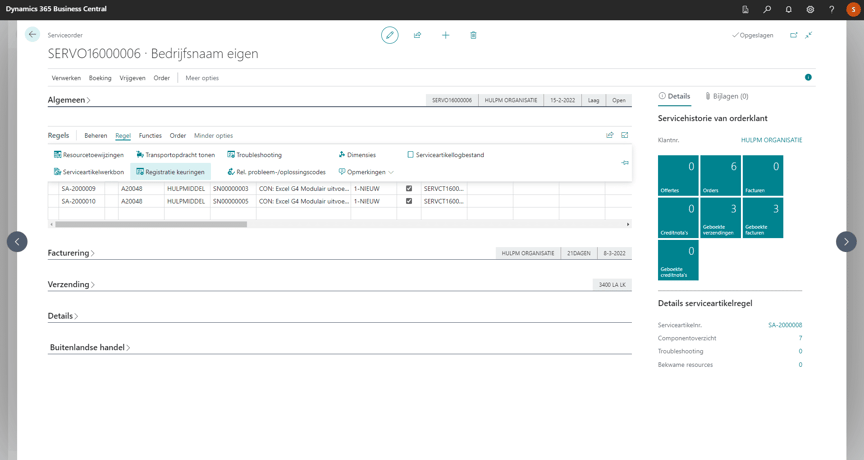
Task: Select cell SN00000005 in lines grid
Action: point(233,201)
